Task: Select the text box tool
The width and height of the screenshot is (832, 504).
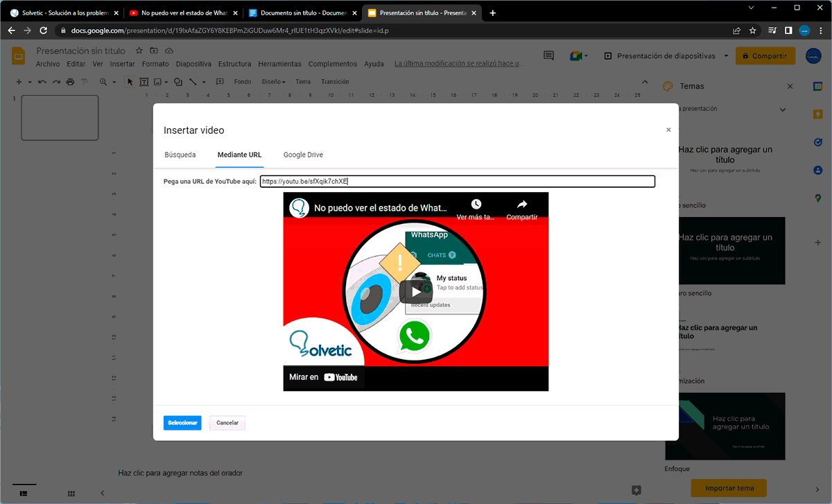Action: (x=144, y=82)
